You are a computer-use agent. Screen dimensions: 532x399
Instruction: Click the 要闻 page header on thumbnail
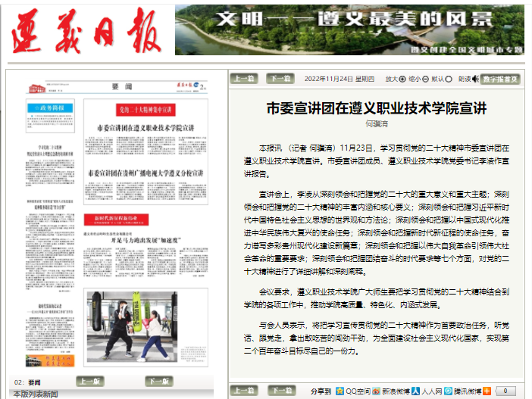point(122,87)
